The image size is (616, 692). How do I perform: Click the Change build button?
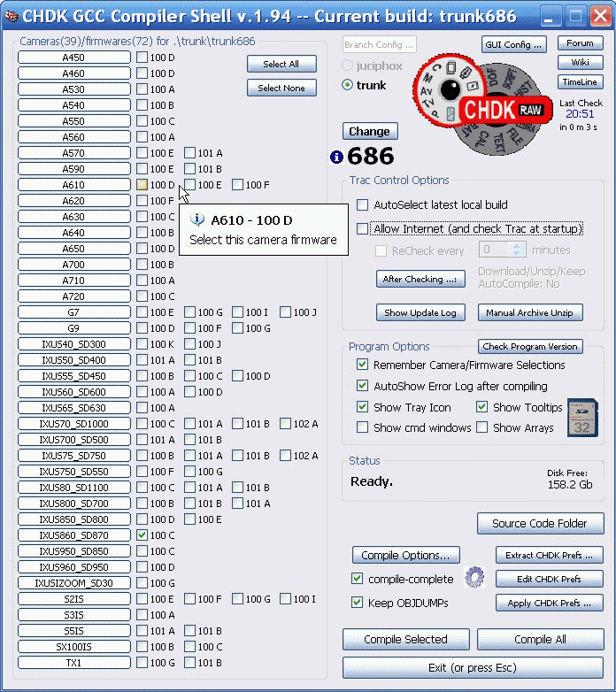coord(370,132)
